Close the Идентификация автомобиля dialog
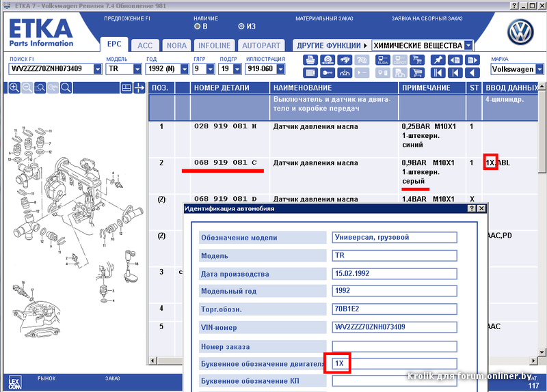 pyautogui.click(x=481, y=208)
